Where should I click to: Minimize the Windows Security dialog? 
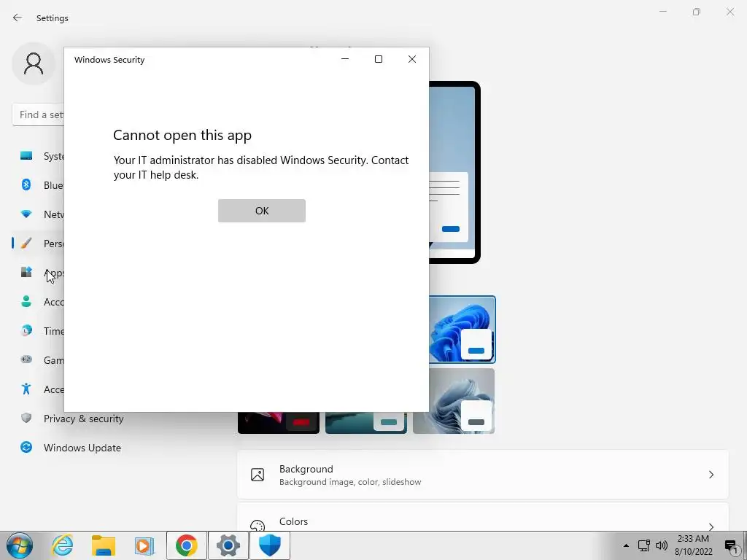pyautogui.click(x=345, y=59)
